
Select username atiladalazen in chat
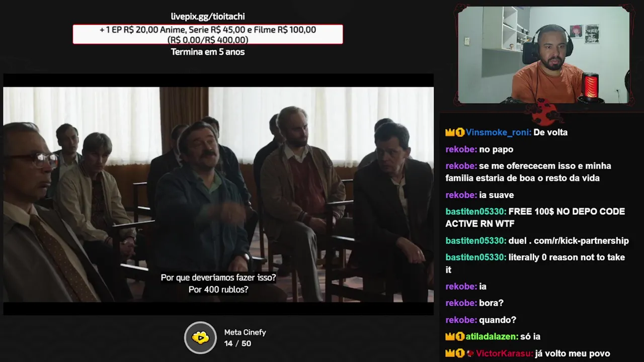tap(492, 337)
